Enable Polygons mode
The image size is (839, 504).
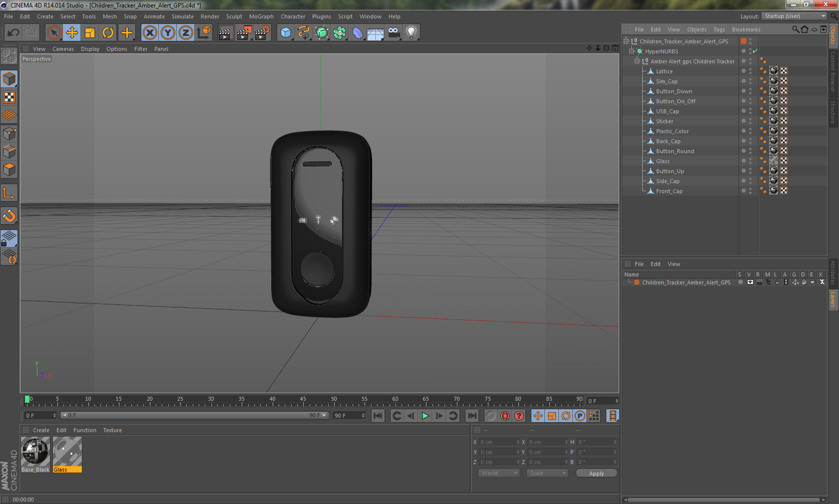click(x=9, y=170)
